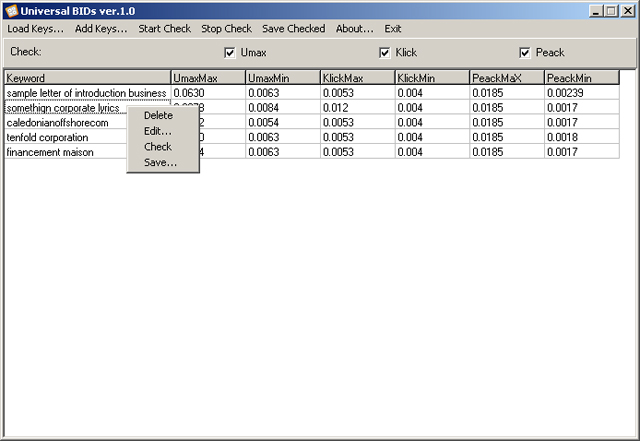The image size is (640, 441).
Task: Select Delete from the context menu
Action: tap(158, 116)
